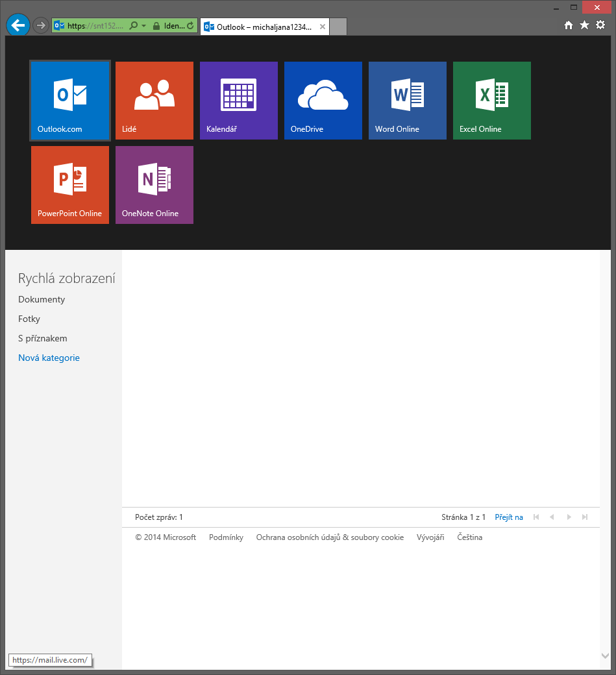
Task: Jump to last page with the end arrow
Action: [585, 517]
